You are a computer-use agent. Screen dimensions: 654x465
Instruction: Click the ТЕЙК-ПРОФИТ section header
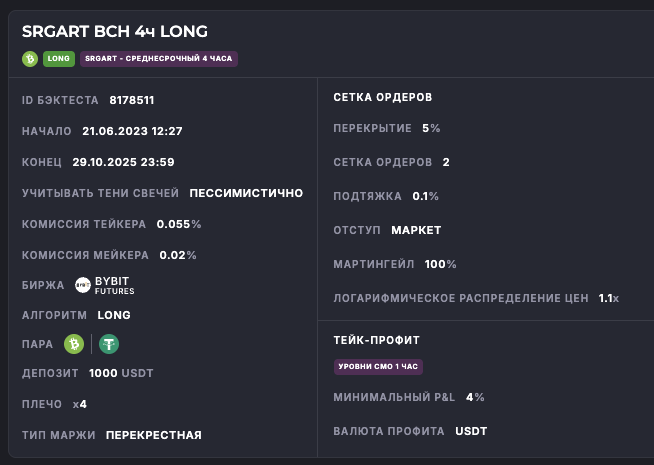[x=376, y=341]
